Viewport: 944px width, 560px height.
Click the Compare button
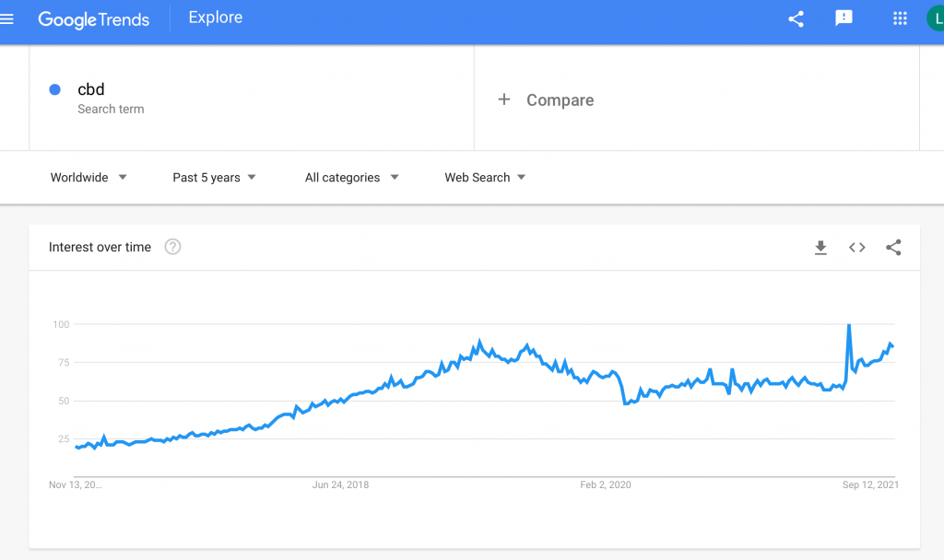tap(560, 100)
